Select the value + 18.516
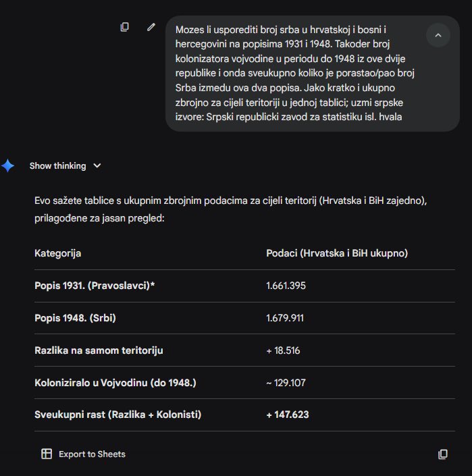The width and height of the screenshot is (472, 476). 283,350
